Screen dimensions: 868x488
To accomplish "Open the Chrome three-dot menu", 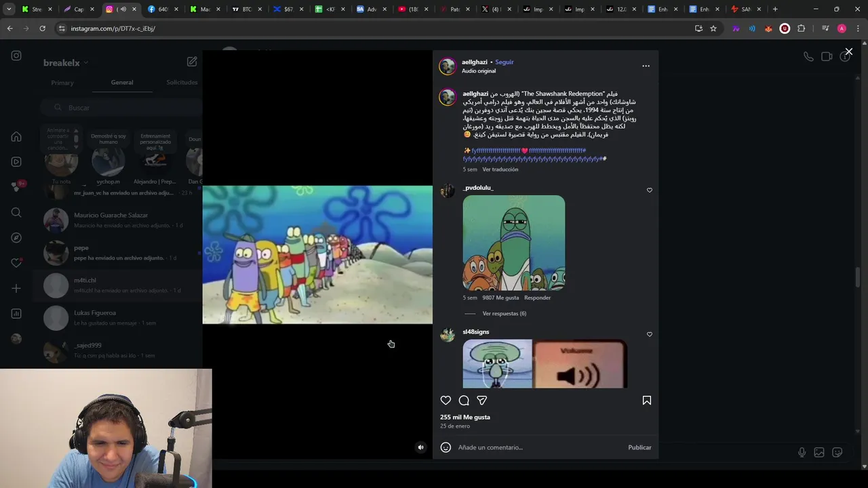I will coord(858,28).
